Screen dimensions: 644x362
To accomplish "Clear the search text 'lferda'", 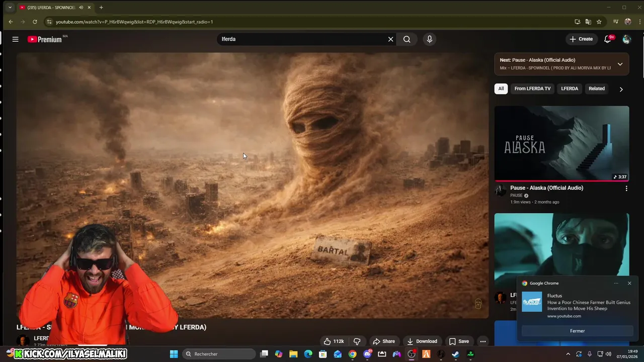I will click(390, 39).
